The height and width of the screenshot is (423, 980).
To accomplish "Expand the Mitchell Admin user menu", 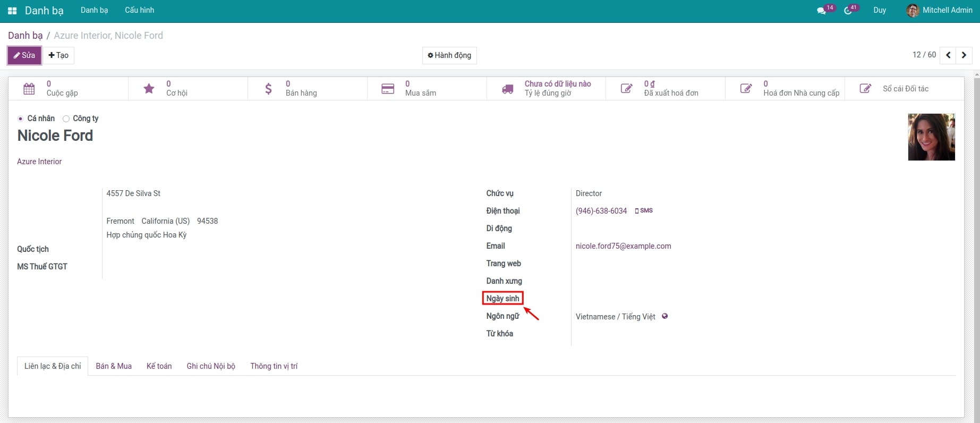I will [939, 10].
